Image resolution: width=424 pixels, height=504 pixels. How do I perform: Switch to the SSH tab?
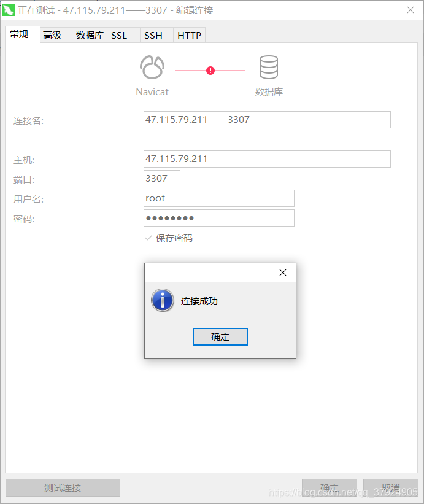click(x=156, y=35)
